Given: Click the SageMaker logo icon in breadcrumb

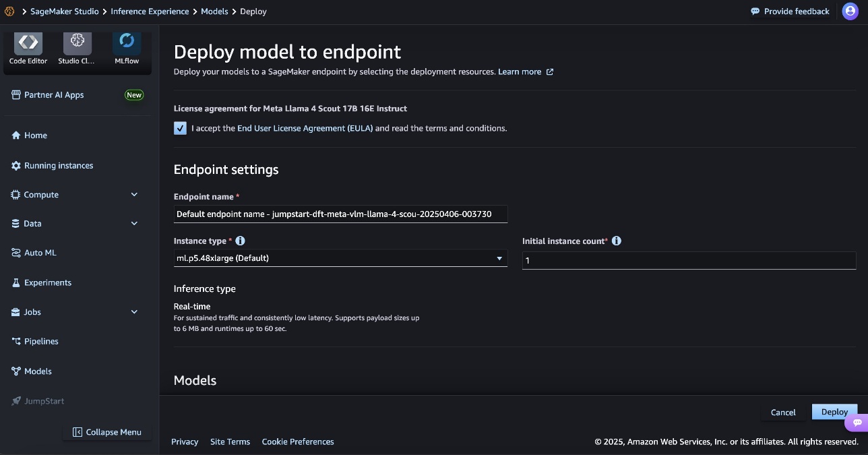Looking at the screenshot, I should (9, 11).
